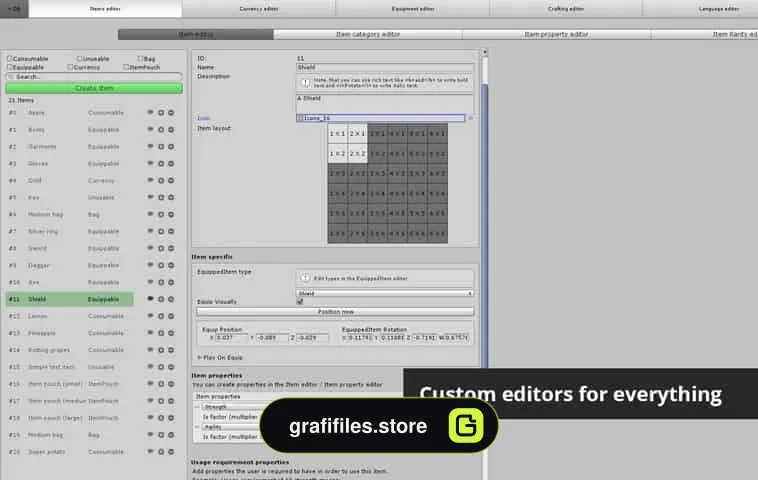The image size is (758, 480).
Task: Switch to the Currency editor tab
Action: (x=259, y=9)
